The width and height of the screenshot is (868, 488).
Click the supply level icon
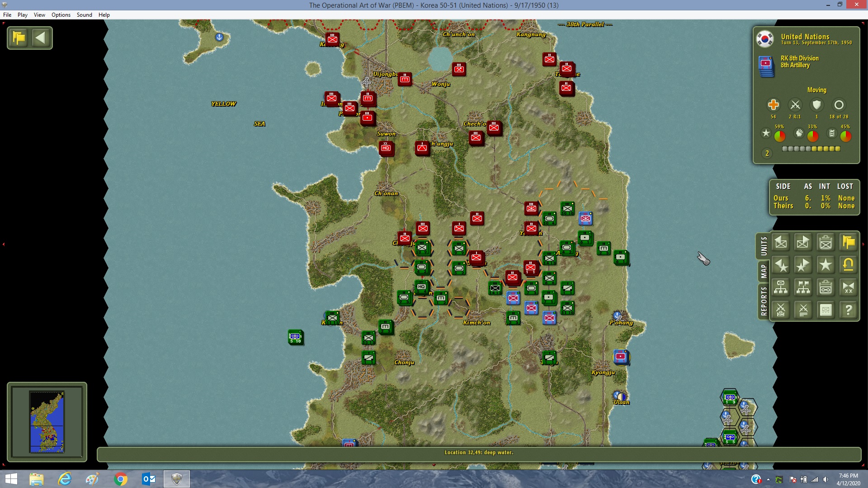832,133
